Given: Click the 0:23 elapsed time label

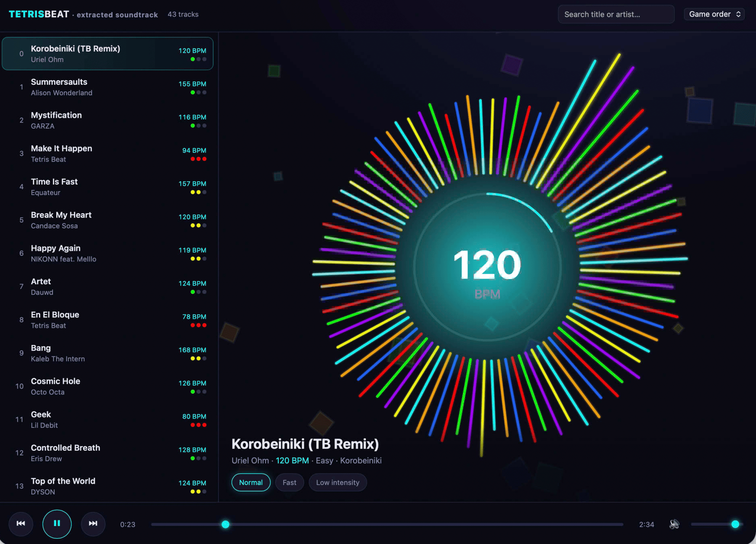Looking at the screenshot, I should [x=128, y=524].
